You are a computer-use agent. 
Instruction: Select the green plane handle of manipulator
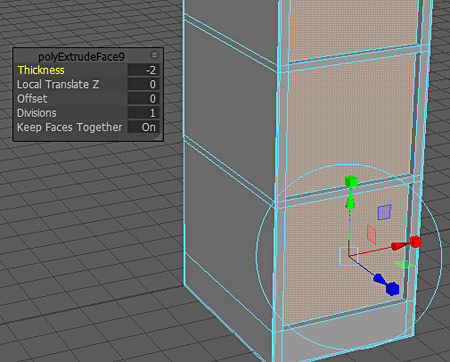405,265
